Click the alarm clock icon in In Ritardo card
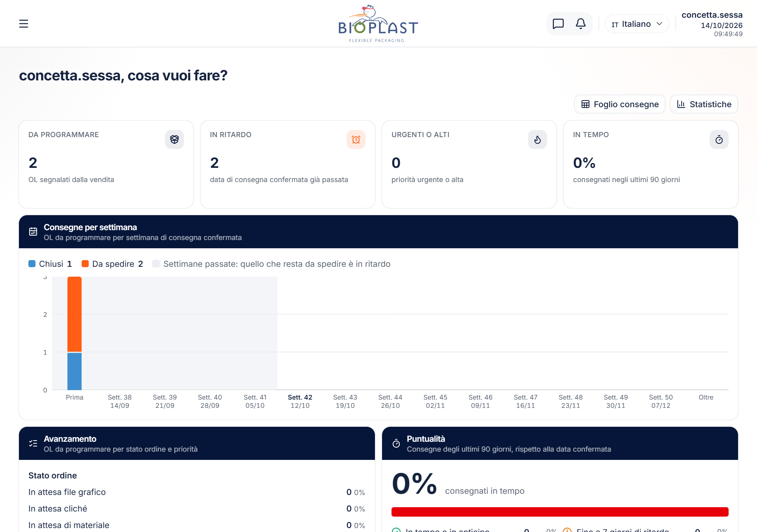757x532 pixels. point(356,140)
